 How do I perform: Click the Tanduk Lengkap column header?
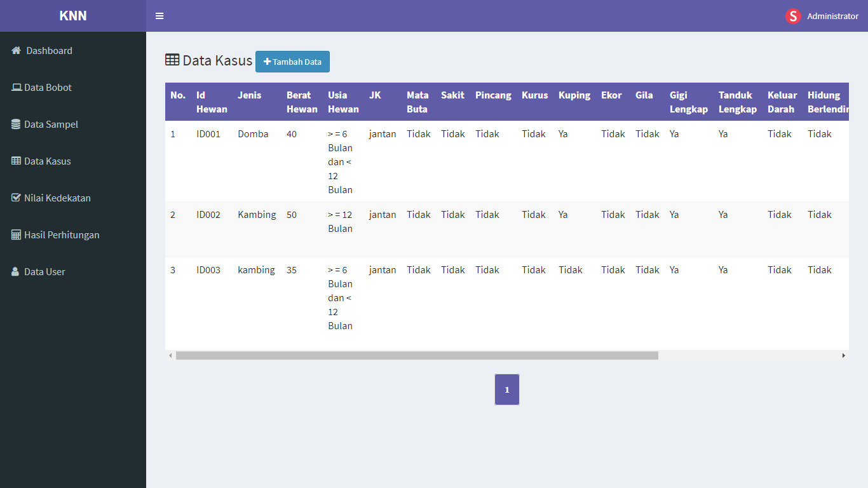(x=738, y=102)
